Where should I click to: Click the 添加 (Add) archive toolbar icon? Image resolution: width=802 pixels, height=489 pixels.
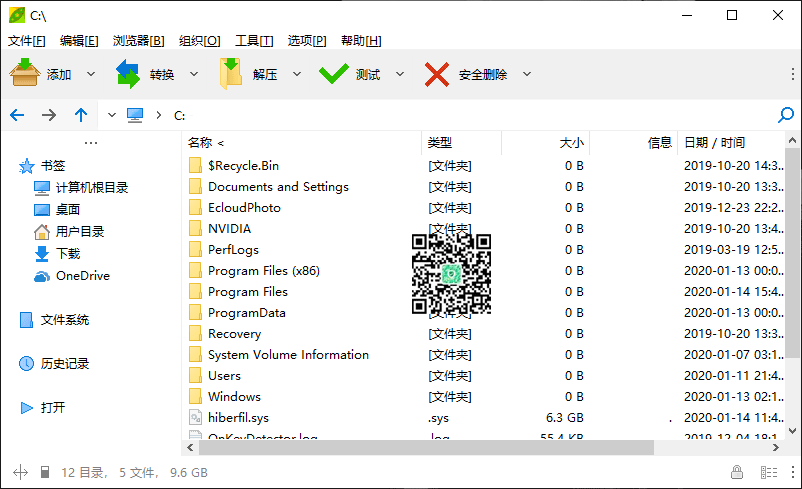click(25, 74)
